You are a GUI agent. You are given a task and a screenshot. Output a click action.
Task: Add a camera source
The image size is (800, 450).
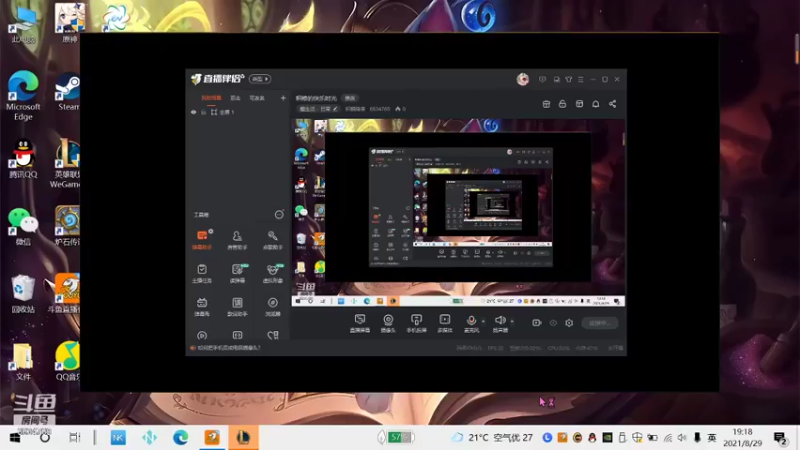(388, 323)
